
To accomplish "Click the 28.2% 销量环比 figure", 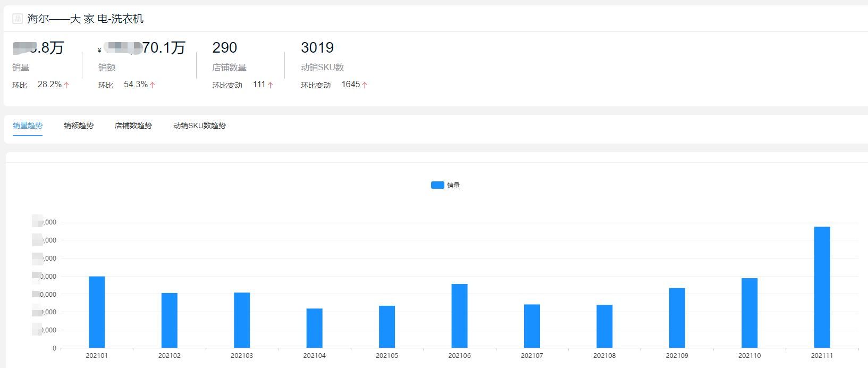I will 50,85.
